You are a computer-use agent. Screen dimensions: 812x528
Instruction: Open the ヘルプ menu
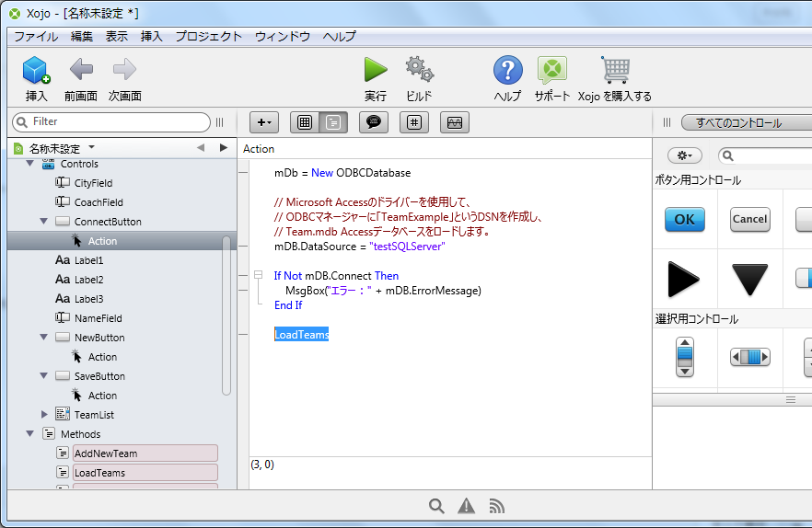(339, 36)
